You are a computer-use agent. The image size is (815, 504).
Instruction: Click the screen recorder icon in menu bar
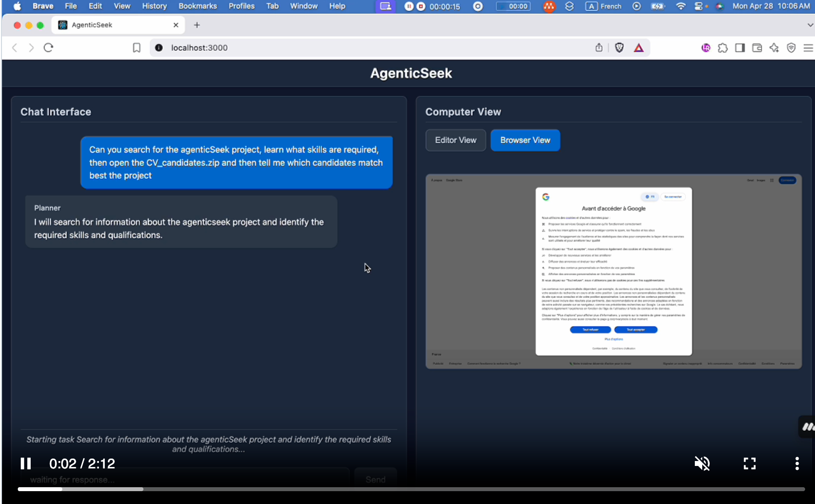point(386,6)
